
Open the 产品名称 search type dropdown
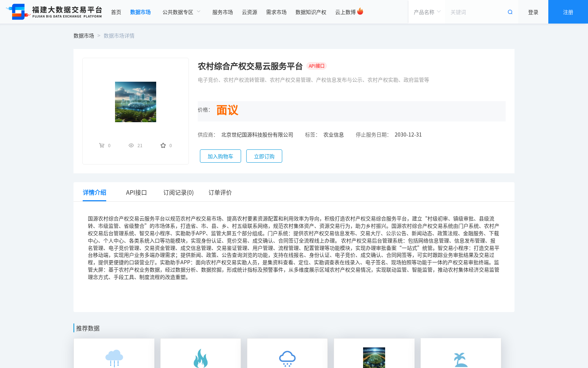pyautogui.click(x=427, y=12)
